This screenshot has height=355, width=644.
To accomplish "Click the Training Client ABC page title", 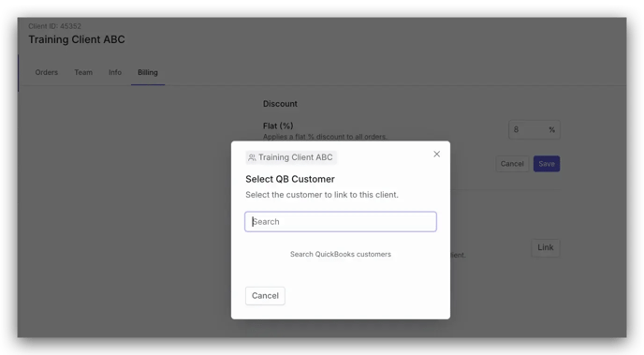I will (77, 39).
